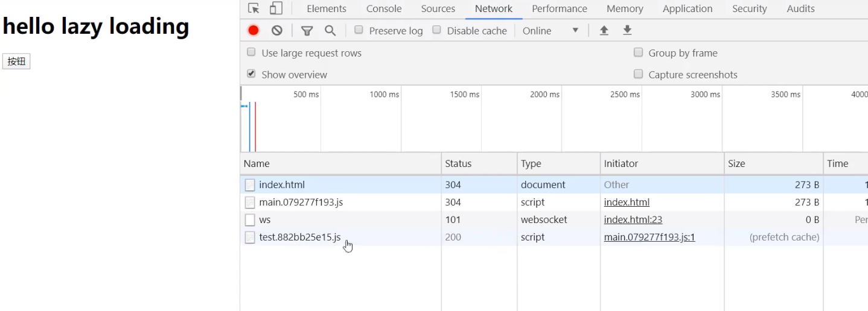The image size is (868, 311).
Task: Click the Other initiator cell
Action: (x=616, y=185)
